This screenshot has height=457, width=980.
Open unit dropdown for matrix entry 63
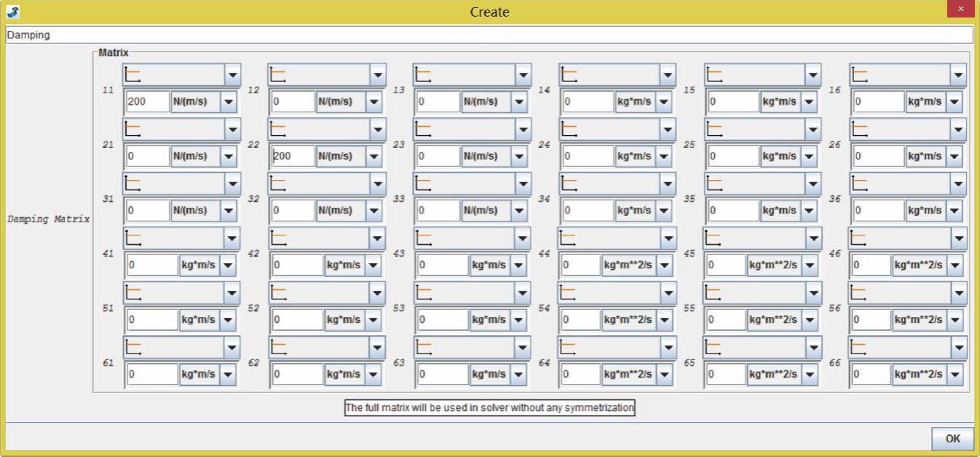pyautogui.click(x=518, y=375)
